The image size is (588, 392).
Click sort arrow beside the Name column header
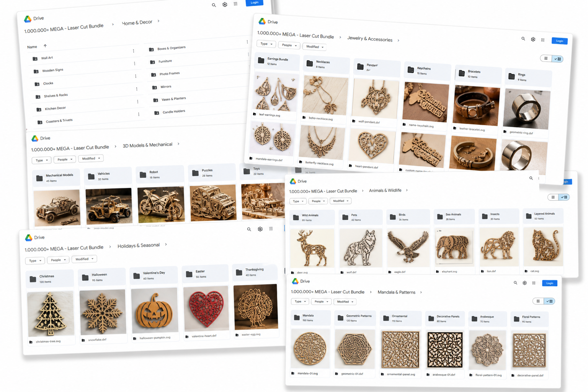45,46
